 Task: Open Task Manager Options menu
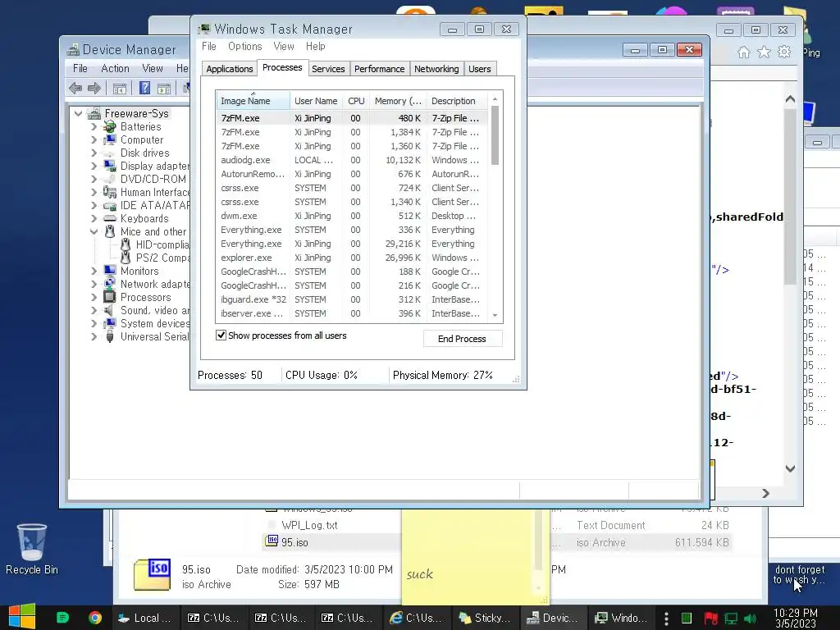pos(244,47)
